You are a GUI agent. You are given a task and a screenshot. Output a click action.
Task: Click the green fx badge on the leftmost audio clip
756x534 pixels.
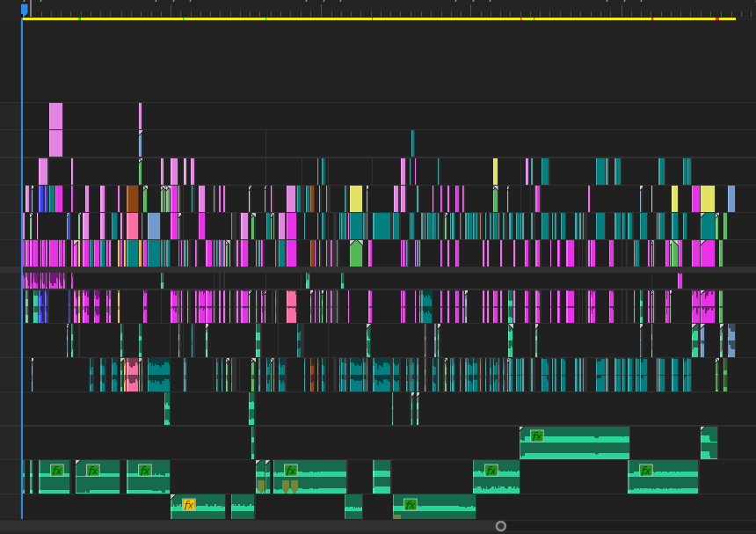click(x=55, y=468)
